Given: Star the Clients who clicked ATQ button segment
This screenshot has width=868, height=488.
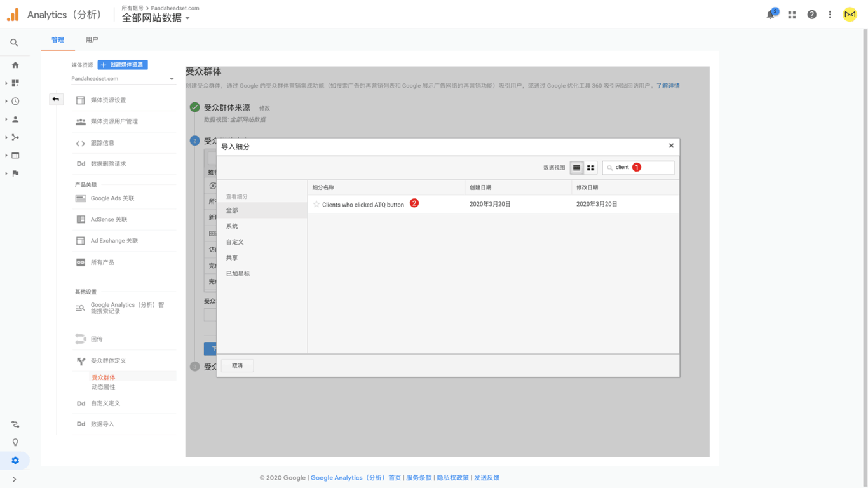Looking at the screenshot, I should [x=316, y=204].
